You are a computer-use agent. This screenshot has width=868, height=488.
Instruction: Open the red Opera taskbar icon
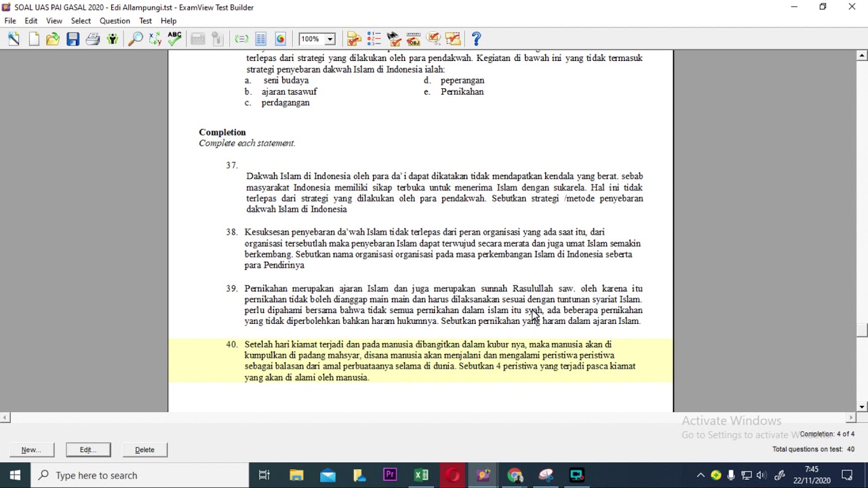click(452, 475)
